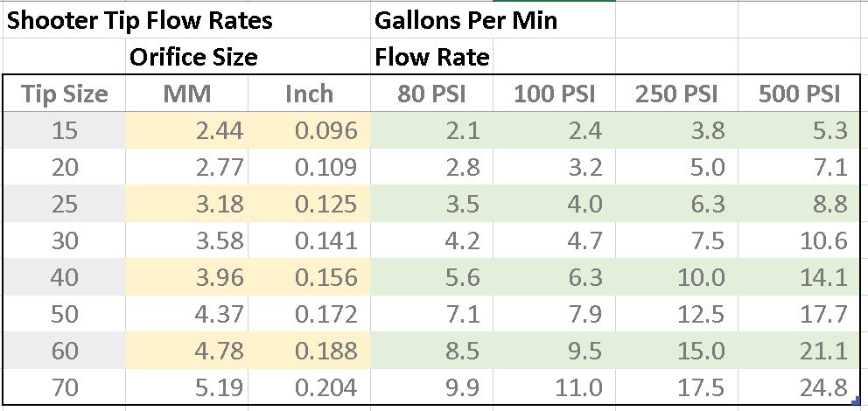868x411 pixels.
Task: Click the "Gallons Per Min" heading cell
Action: coord(465,20)
